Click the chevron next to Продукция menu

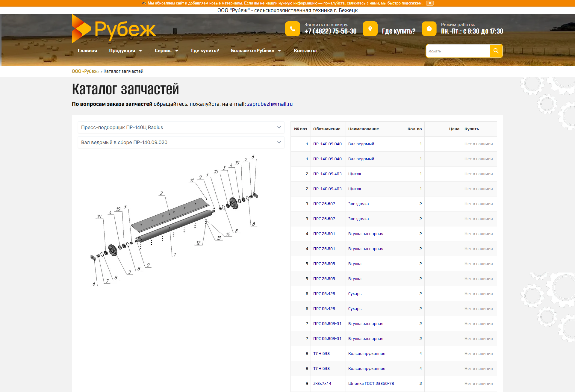[x=140, y=51]
